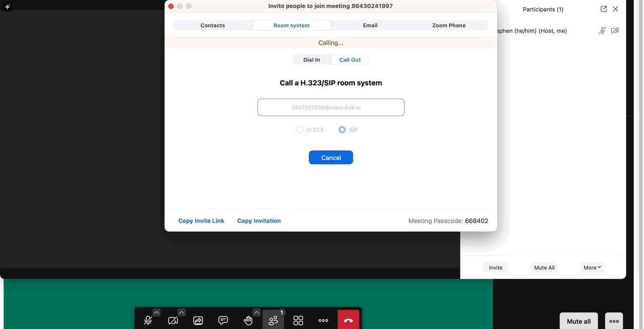The image size is (644, 329).
Task: Open the microphone options chevron
Action: tap(157, 312)
